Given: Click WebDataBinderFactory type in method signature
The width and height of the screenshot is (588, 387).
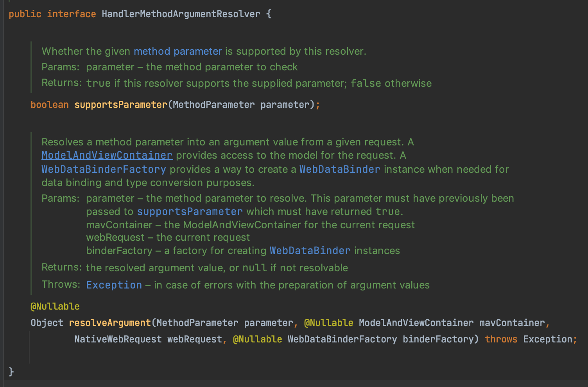Looking at the screenshot, I should 342,339.
